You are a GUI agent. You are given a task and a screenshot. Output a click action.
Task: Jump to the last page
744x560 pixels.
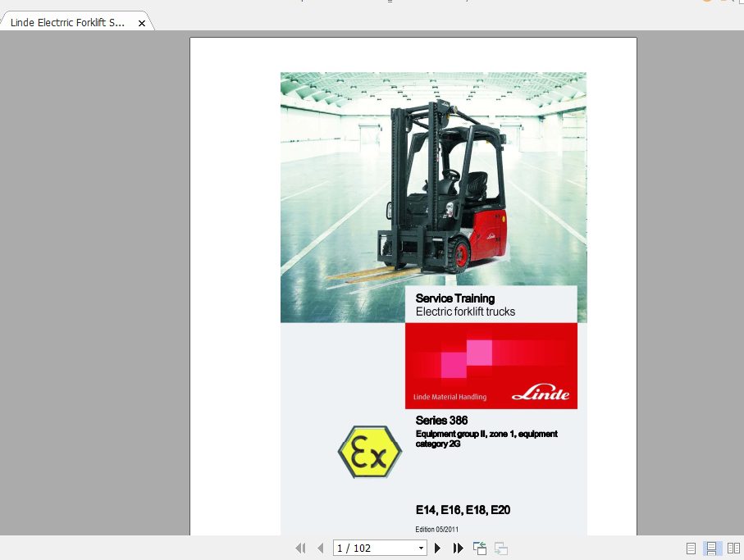(x=458, y=549)
